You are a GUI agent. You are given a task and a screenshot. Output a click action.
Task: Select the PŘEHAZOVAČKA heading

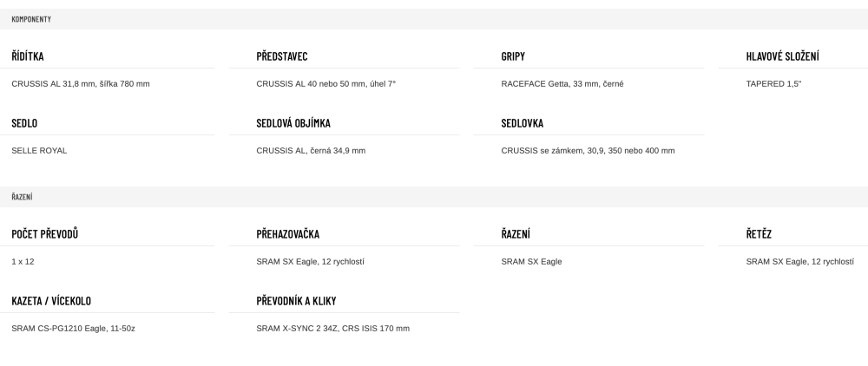coord(288,234)
